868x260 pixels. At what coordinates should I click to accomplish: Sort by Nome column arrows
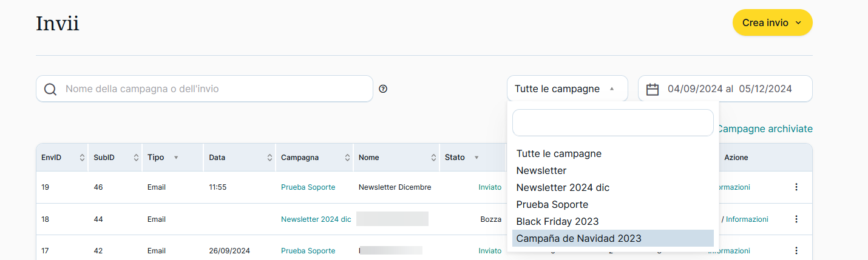pos(433,158)
